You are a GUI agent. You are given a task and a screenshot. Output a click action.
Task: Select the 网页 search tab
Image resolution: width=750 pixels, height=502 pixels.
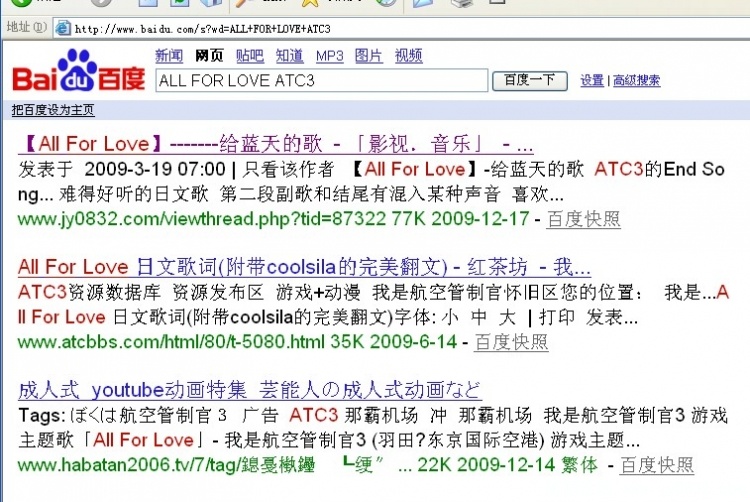tap(209, 56)
